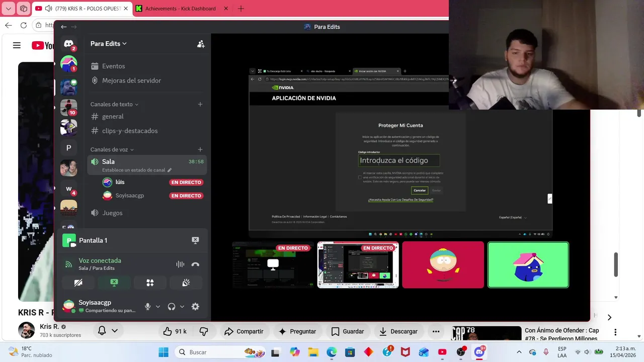Mute microphone in Discord user panel
Viewport: 644px width, 362px height.
pos(147,306)
